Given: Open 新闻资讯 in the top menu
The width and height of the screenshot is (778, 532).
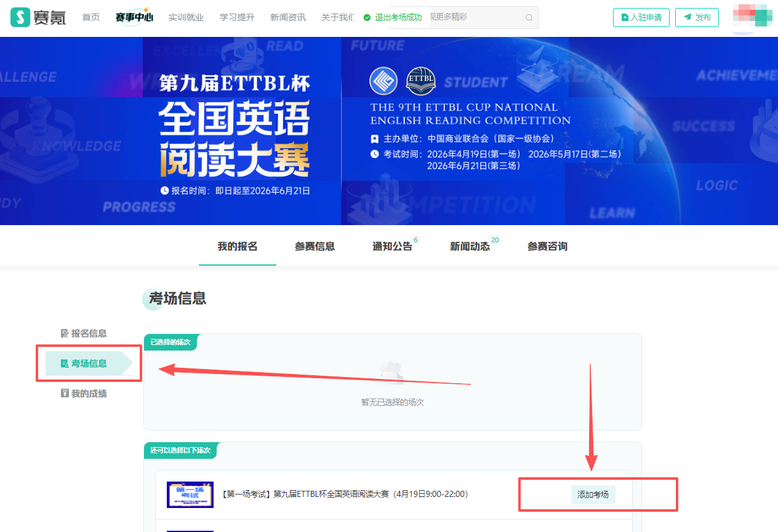Looking at the screenshot, I should coord(288,17).
